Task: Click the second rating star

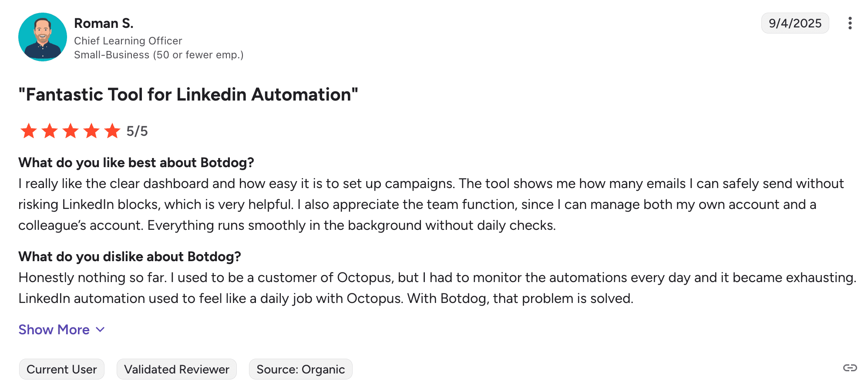Action: 50,131
